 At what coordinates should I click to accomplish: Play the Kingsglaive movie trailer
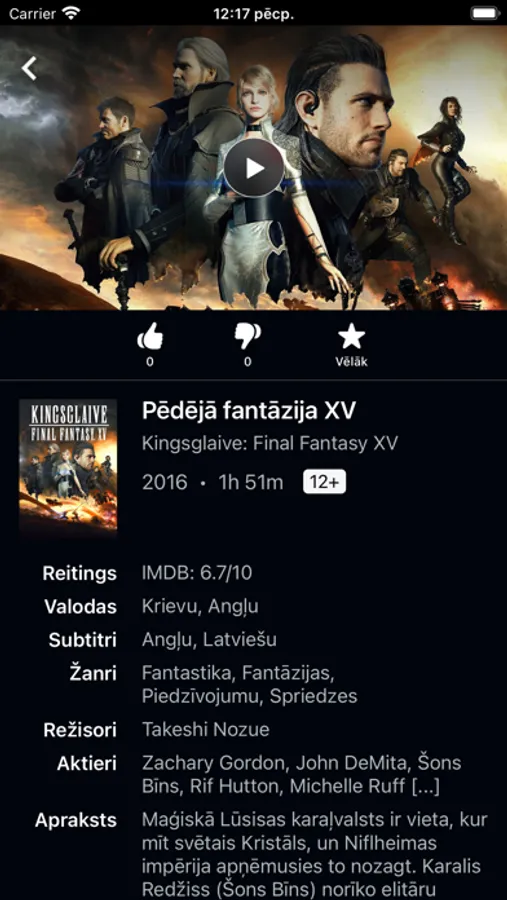tap(254, 168)
